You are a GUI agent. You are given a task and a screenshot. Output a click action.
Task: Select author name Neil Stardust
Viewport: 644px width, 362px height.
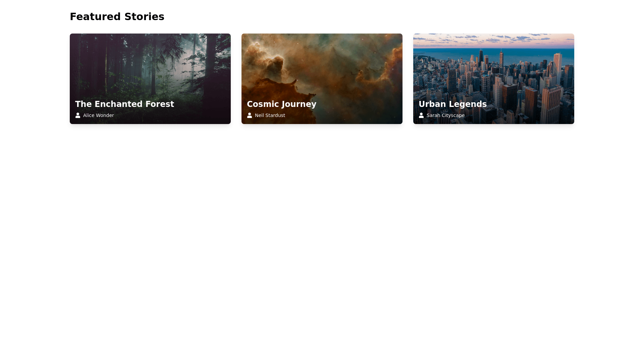point(270,115)
